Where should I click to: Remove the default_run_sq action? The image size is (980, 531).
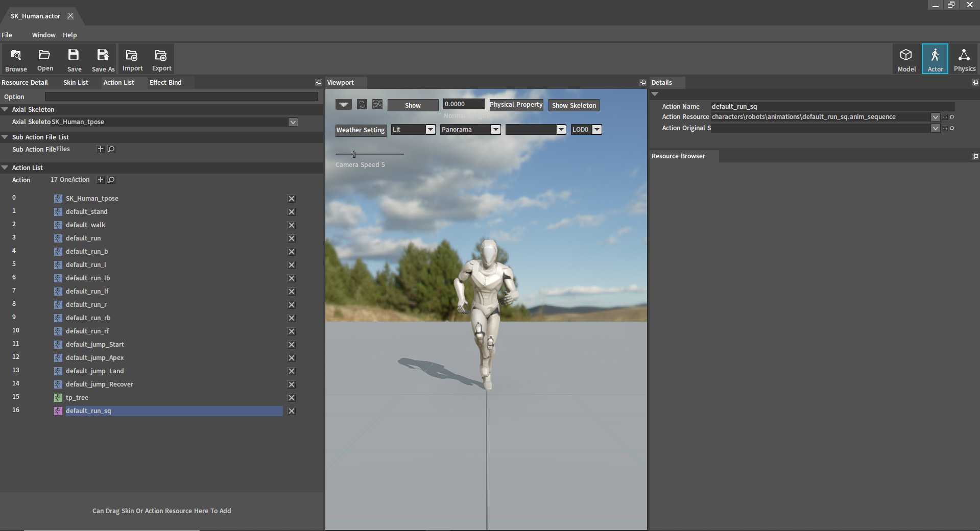(x=292, y=411)
